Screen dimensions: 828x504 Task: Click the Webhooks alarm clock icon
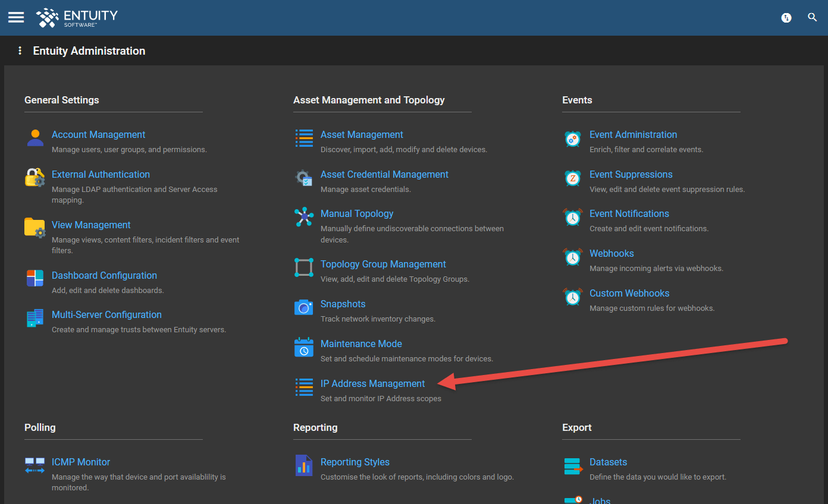click(573, 256)
